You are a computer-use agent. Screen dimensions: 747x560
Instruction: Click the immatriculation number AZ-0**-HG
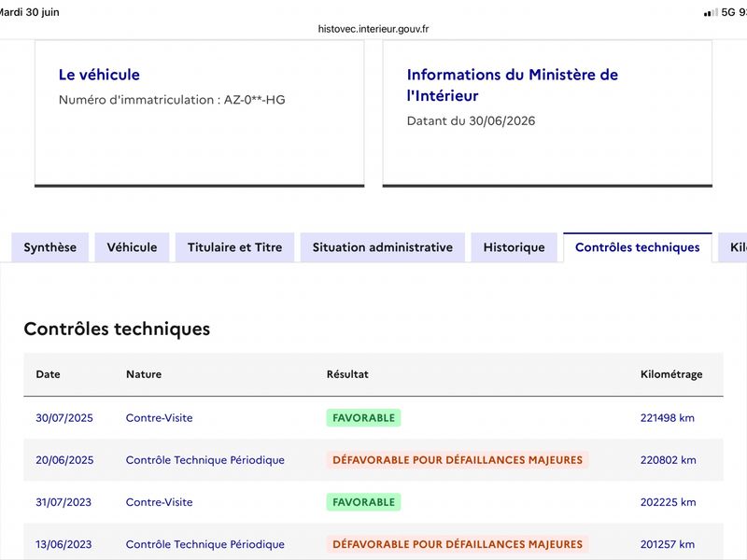click(x=254, y=100)
